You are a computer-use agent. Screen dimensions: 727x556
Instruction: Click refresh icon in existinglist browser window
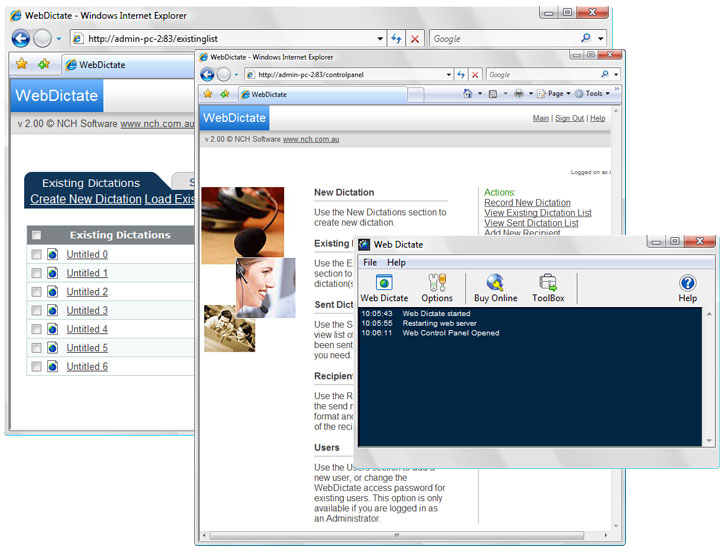(396, 38)
